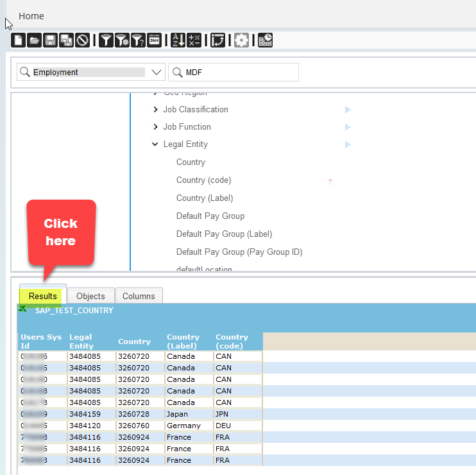
Task: Click the JPN code cell
Action: point(238,414)
